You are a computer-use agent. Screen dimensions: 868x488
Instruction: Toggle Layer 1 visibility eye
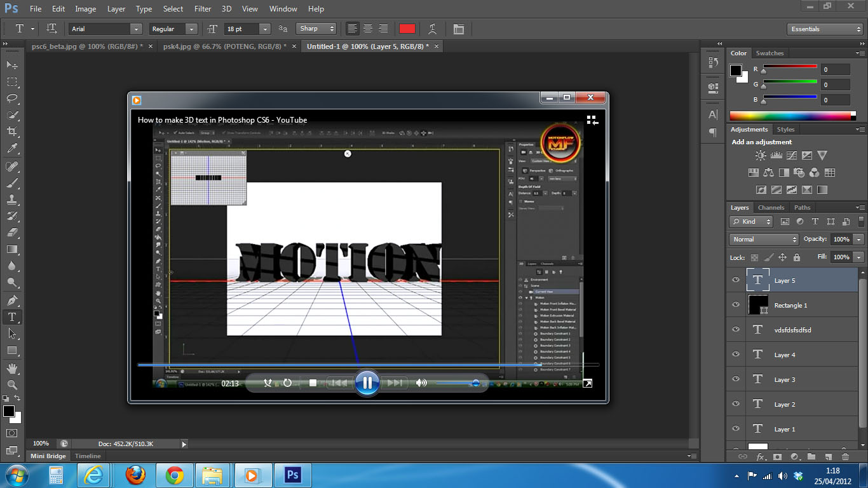(736, 429)
